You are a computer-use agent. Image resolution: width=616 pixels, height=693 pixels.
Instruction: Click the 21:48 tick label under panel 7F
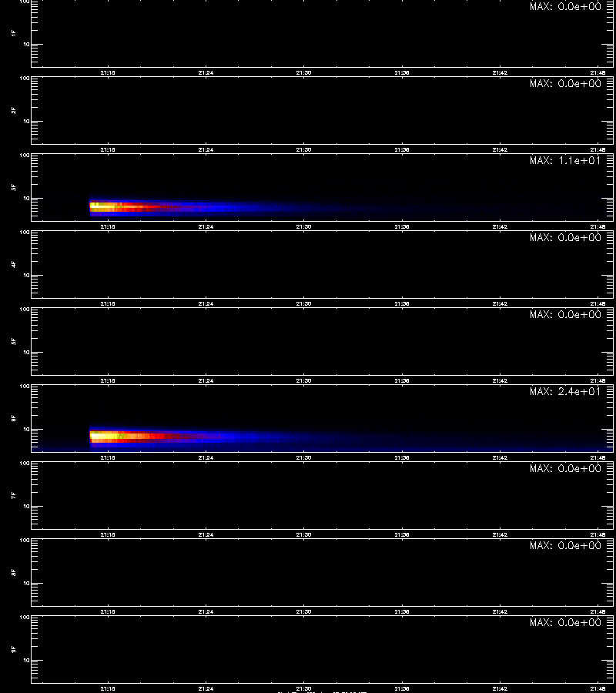598,535
